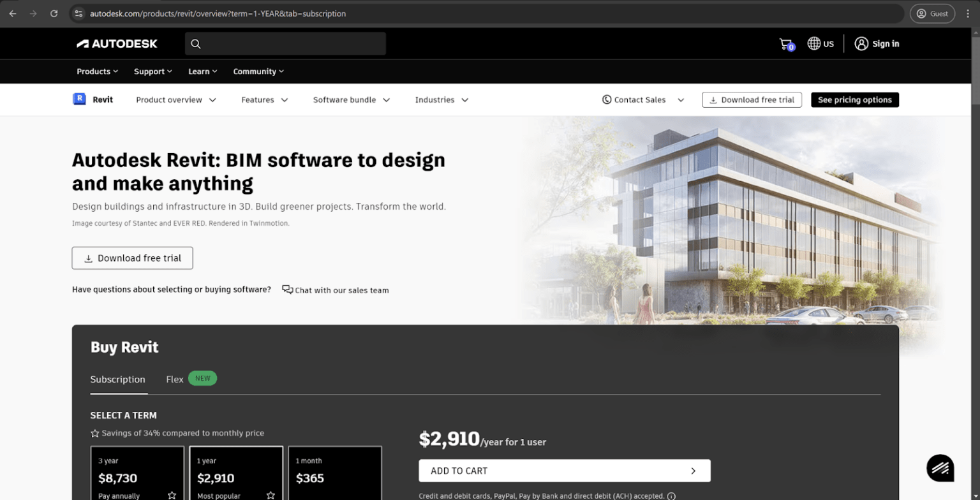Open the chat assistant bubble icon
The height and width of the screenshot is (500, 980).
pos(940,467)
